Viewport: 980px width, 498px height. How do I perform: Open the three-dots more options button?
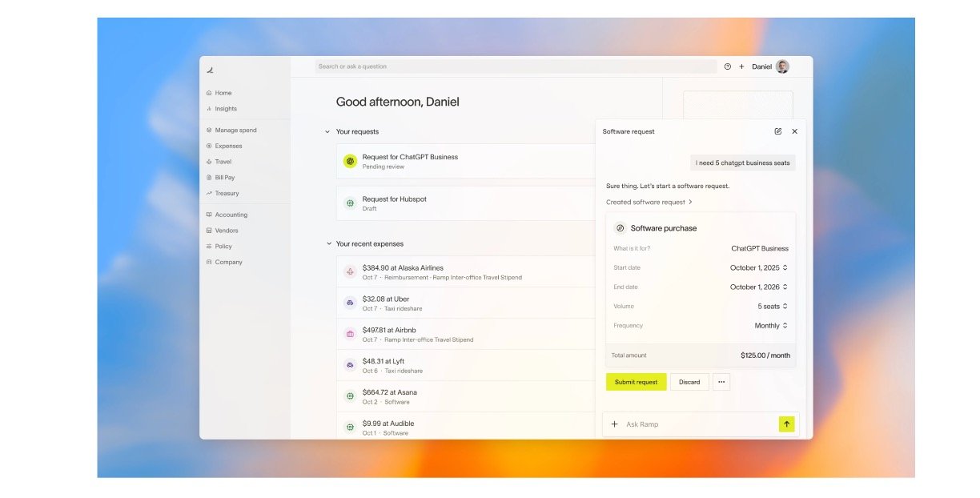tap(721, 382)
